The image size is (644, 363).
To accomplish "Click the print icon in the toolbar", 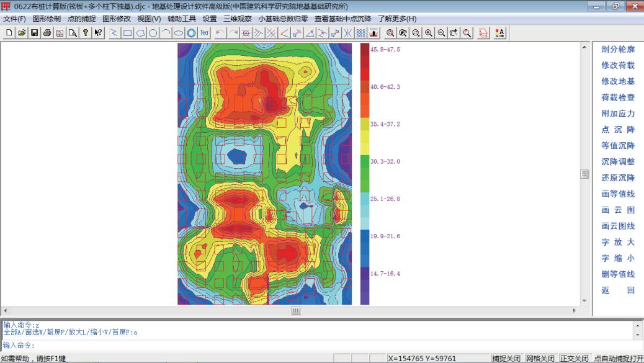I will [x=47, y=33].
